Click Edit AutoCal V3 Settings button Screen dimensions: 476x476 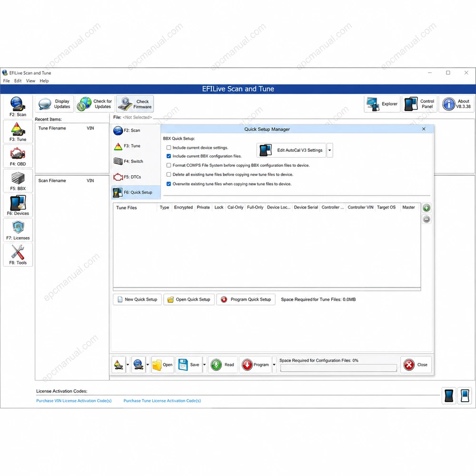291,150
